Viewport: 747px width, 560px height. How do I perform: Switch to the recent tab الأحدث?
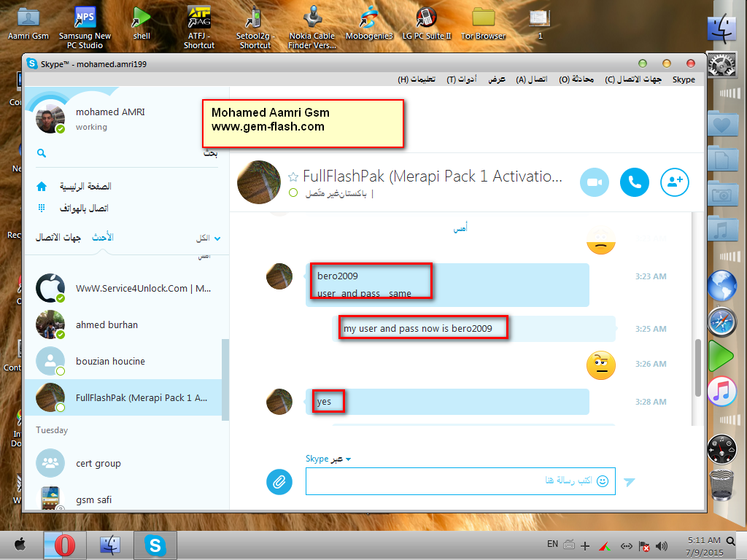click(102, 237)
